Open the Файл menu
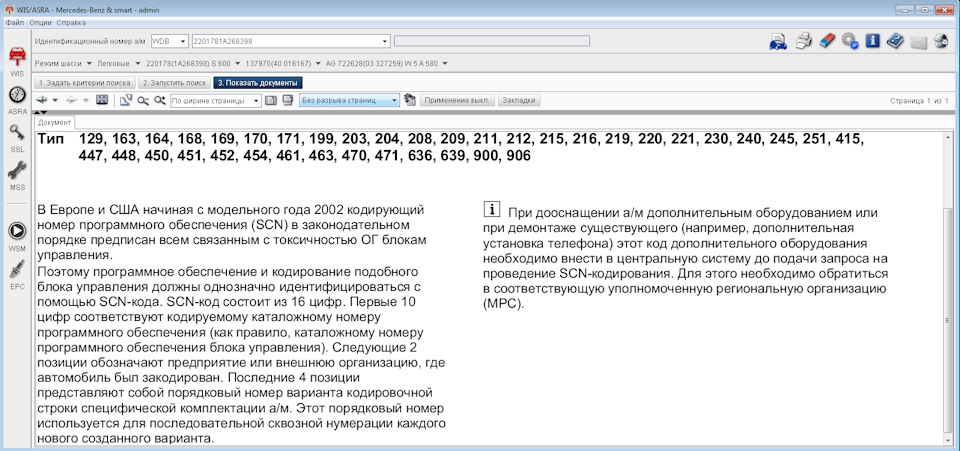This screenshot has height=451, width=960. 14,23
